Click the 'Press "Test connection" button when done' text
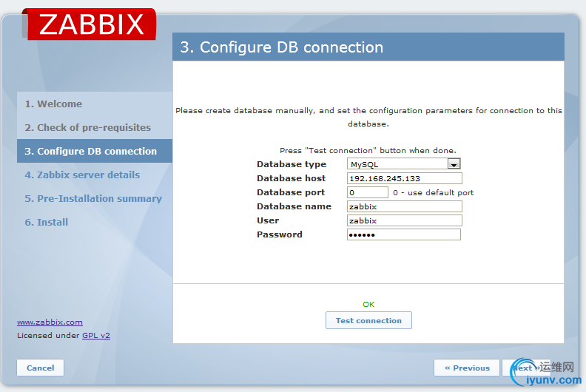The width and height of the screenshot is (586, 392). tap(368, 151)
